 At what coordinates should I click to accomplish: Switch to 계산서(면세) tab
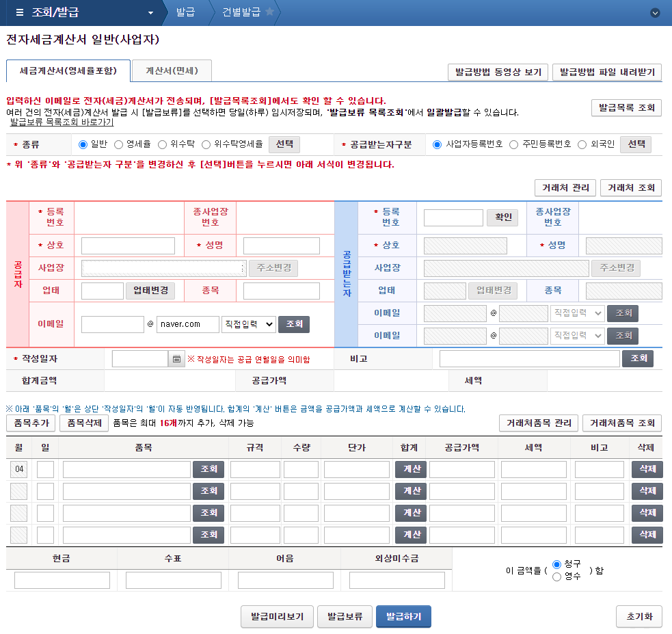[172, 70]
